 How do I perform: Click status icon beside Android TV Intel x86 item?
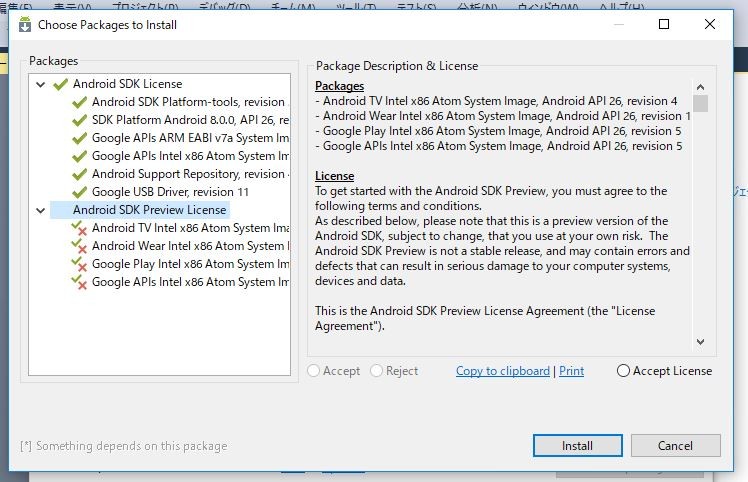click(79, 229)
